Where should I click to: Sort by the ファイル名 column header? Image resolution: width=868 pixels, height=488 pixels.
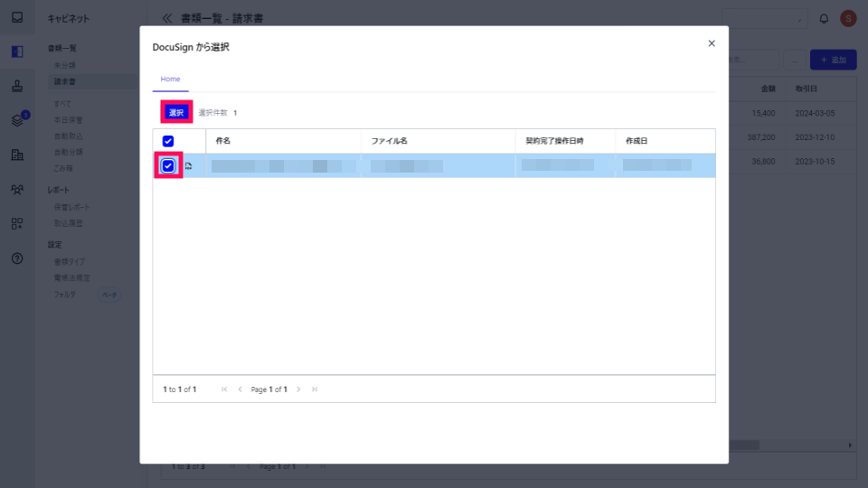[389, 141]
